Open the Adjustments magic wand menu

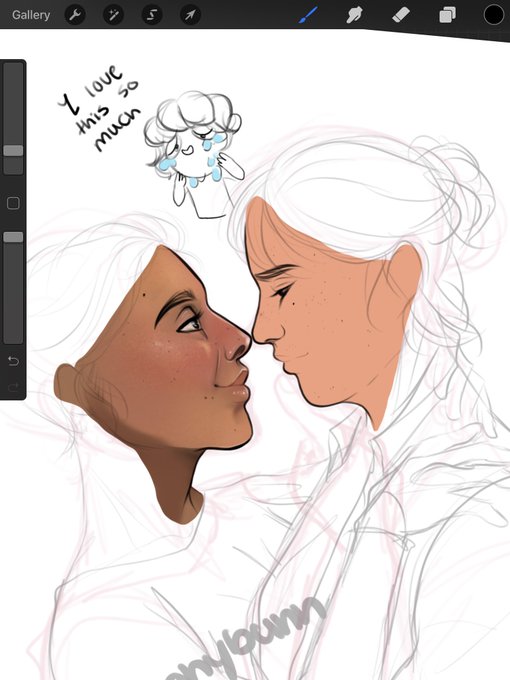(x=114, y=15)
